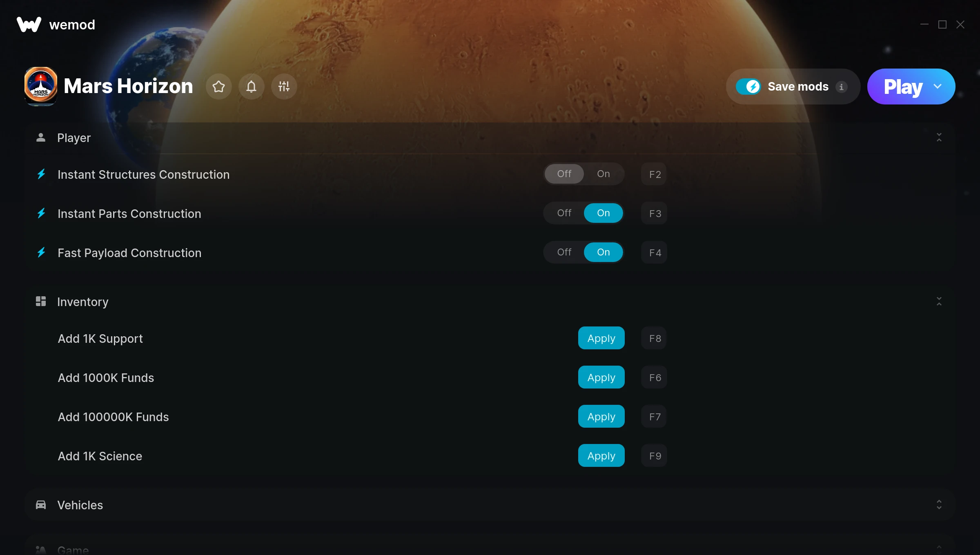
Task: Open the hotkey settings sliders icon
Action: tap(284, 87)
